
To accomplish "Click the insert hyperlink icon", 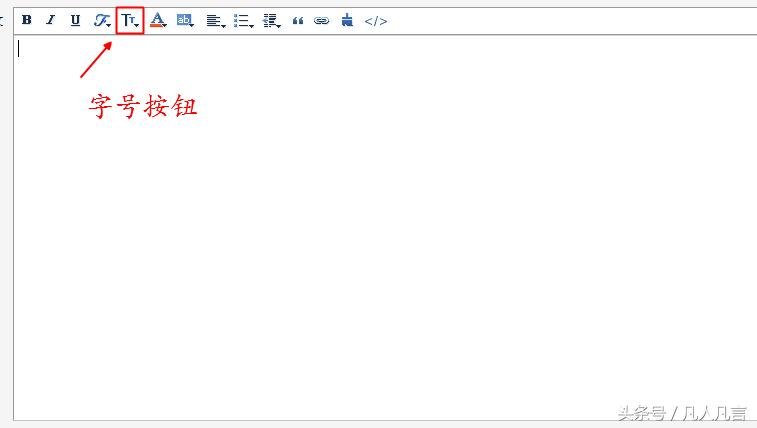I will click(321, 20).
